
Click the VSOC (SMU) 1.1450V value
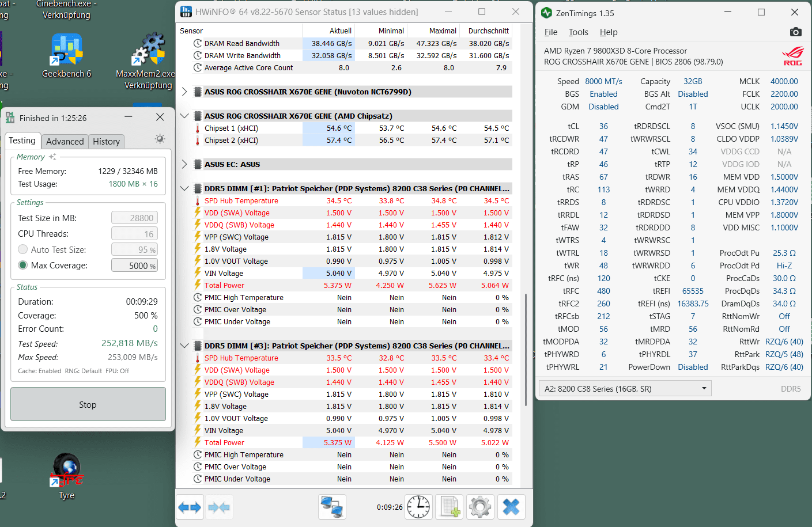click(784, 126)
